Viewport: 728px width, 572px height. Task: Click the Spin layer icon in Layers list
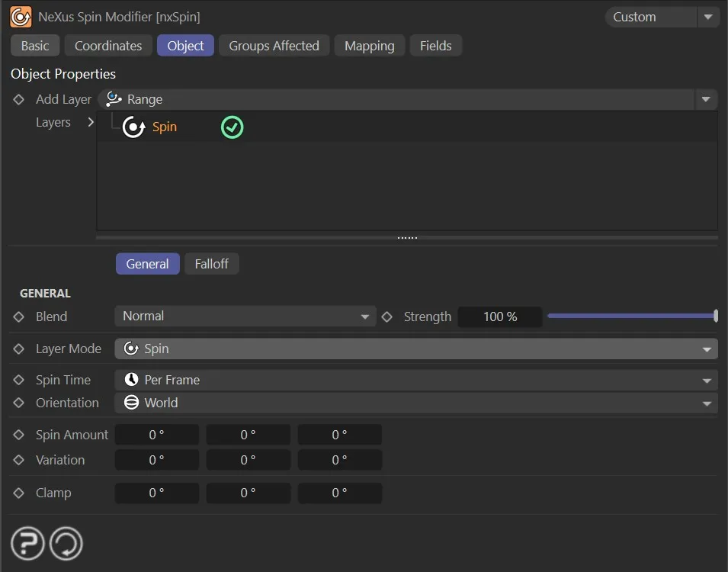click(x=133, y=127)
